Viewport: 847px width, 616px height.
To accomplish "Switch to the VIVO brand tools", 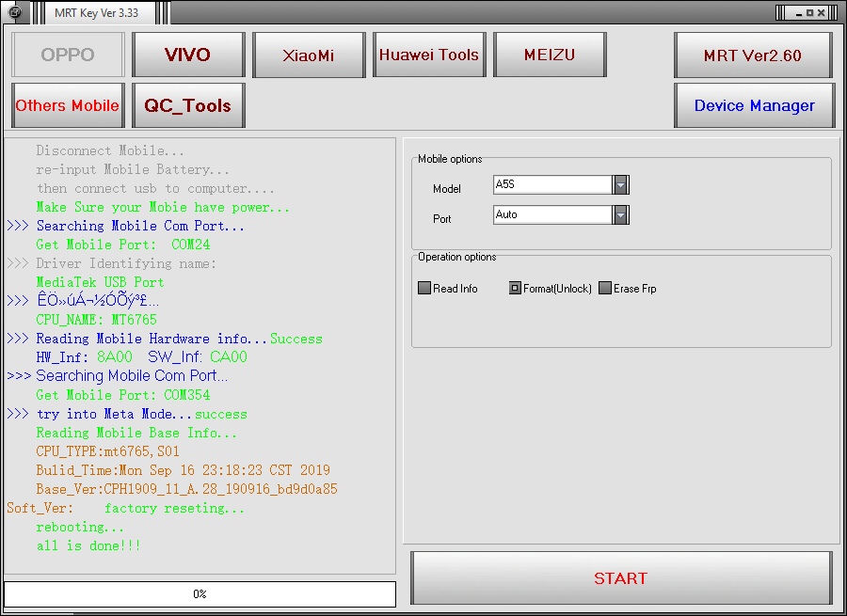I will pyautogui.click(x=188, y=55).
